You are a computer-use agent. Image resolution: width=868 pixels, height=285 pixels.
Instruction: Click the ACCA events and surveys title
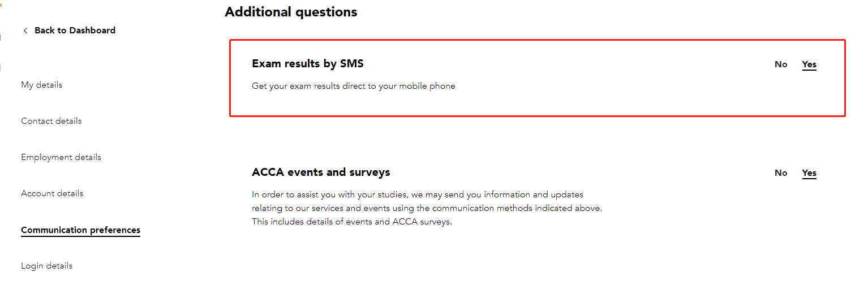(321, 172)
